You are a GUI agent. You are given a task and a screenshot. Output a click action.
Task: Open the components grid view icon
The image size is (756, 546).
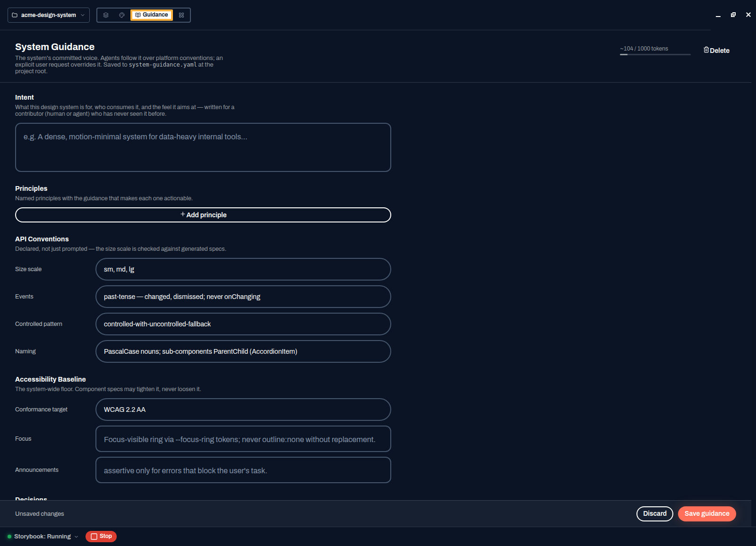181,15
